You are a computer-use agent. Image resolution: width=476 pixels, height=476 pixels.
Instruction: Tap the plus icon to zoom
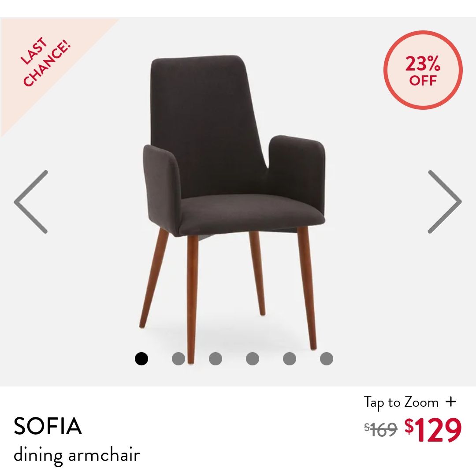[x=451, y=402]
